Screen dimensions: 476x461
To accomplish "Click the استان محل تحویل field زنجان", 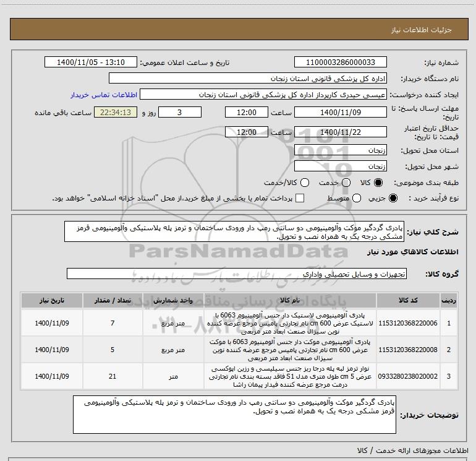I will 340,150.
